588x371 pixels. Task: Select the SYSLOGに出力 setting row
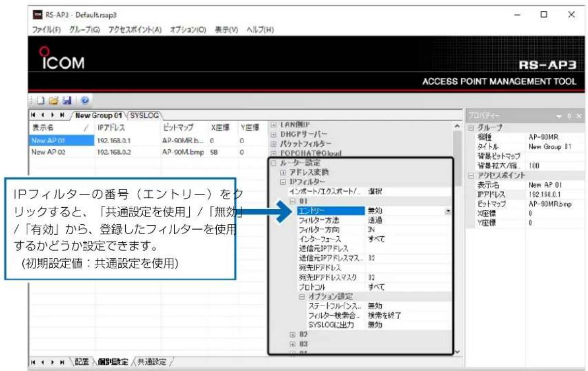click(379, 325)
